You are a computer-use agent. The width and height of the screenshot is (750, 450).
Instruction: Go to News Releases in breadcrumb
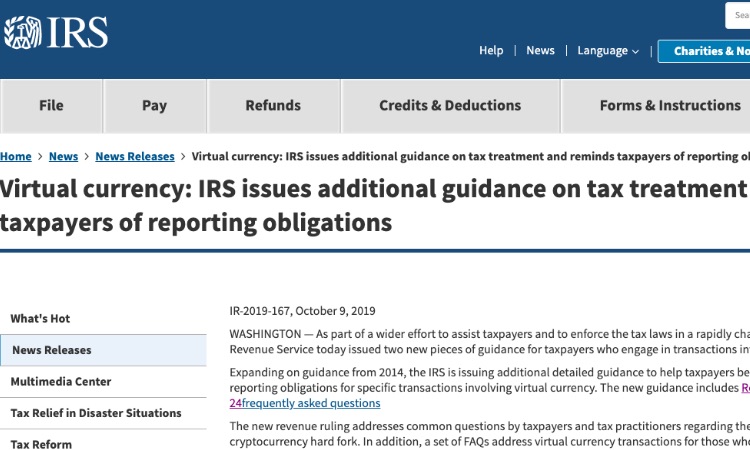[x=135, y=156]
